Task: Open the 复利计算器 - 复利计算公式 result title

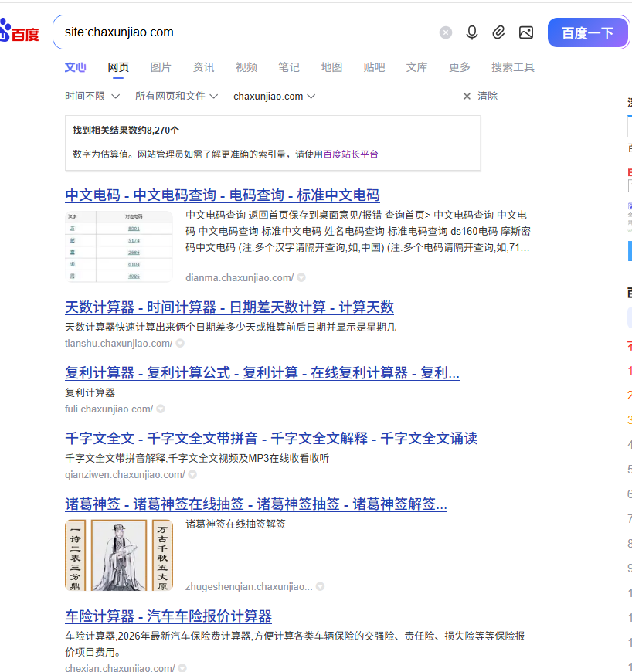Action: 262,372
